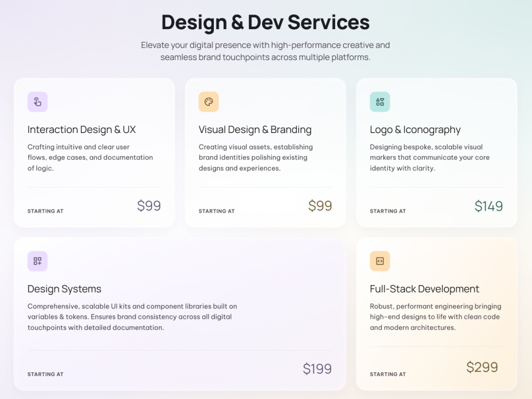Select the Logo & Iconography heading
532x399 pixels.
415,130
